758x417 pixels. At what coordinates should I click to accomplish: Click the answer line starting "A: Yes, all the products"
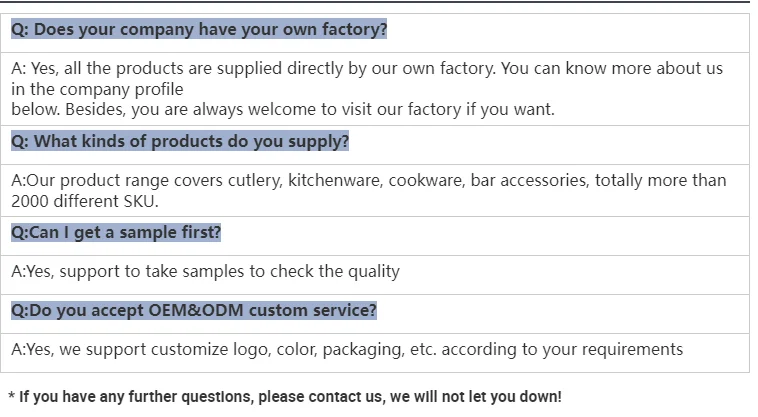coord(366,69)
